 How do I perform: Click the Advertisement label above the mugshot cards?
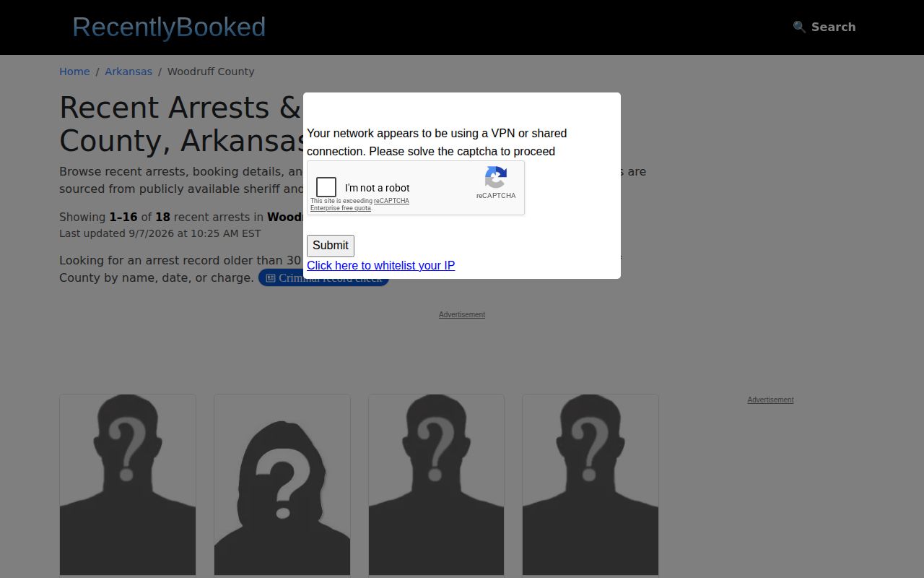(462, 314)
